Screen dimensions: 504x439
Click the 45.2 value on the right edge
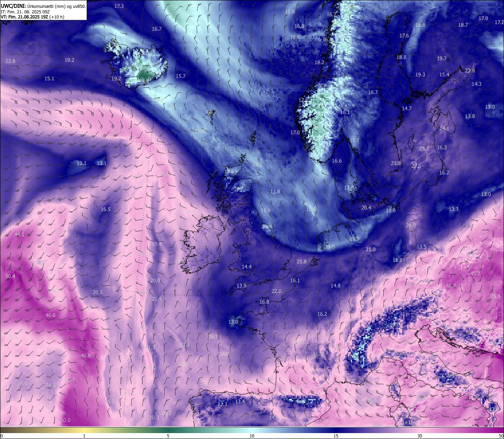pyautogui.click(x=475, y=274)
